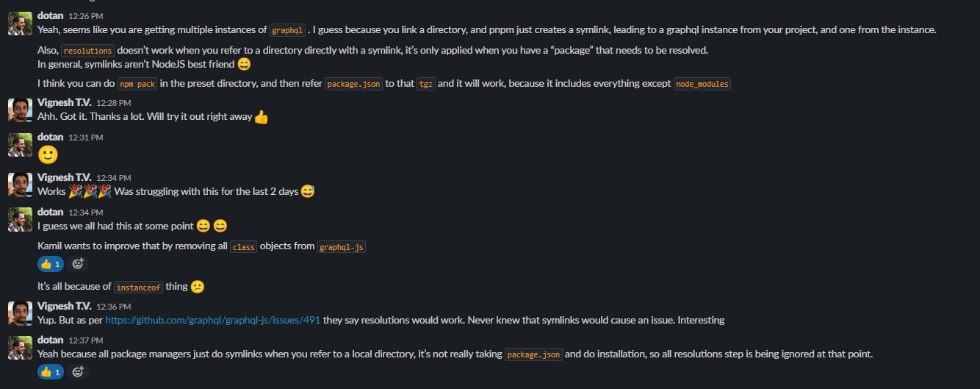Click the party popper emojis after Works

[90, 192]
